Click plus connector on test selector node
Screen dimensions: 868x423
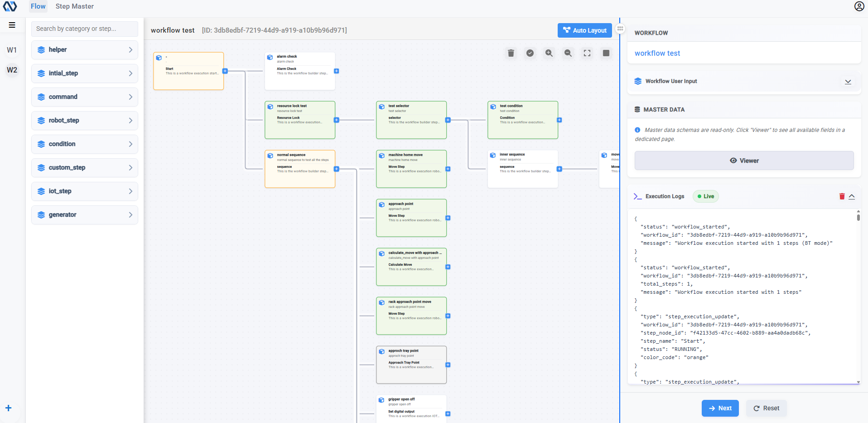pyautogui.click(x=448, y=120)
